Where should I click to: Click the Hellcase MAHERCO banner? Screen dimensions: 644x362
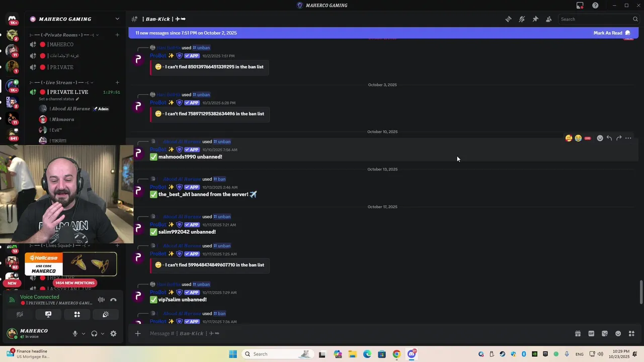point(71,264)
